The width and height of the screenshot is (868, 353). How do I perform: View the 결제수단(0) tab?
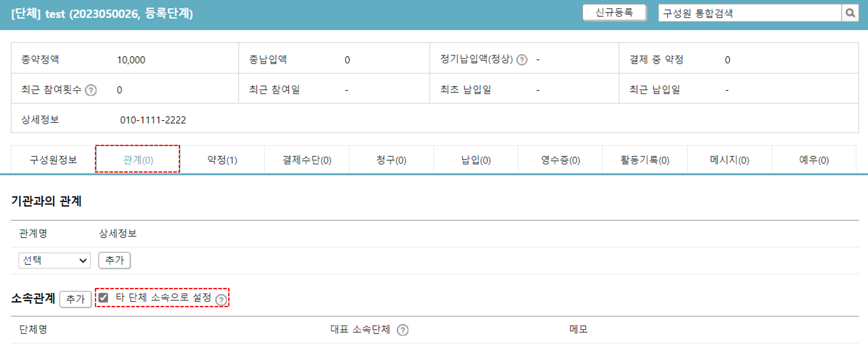pyautogui.click(x=306, y=160)
